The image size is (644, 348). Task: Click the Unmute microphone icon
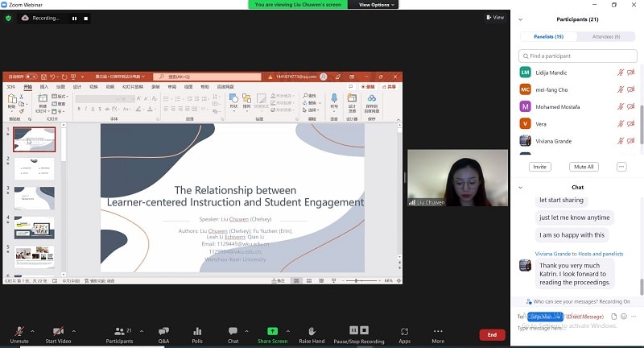[x=19, y=331]
